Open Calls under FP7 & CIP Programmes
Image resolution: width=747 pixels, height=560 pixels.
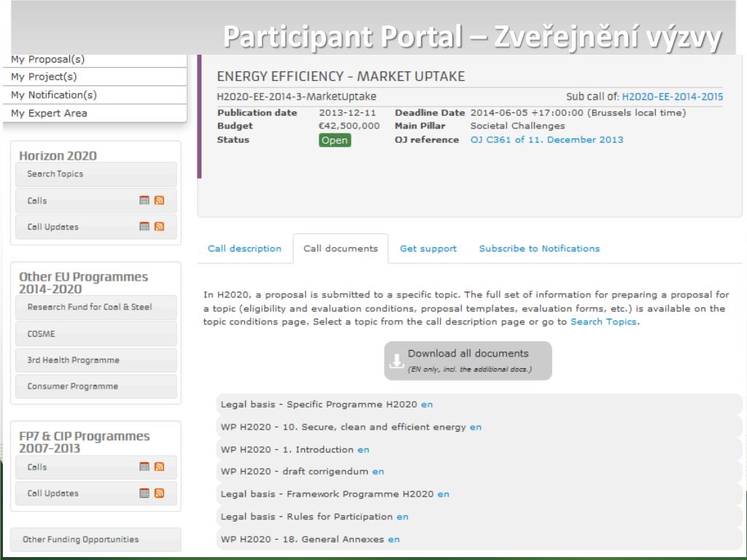[96, 467]
